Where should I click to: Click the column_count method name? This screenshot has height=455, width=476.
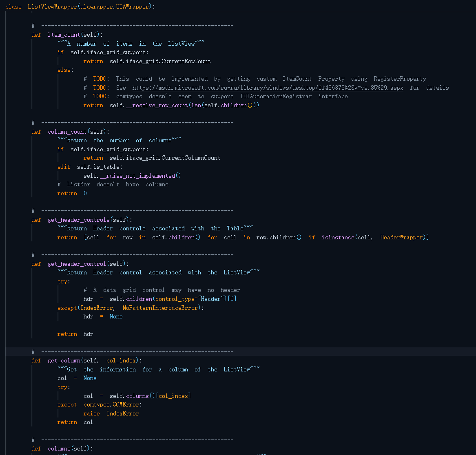(67, 132)
